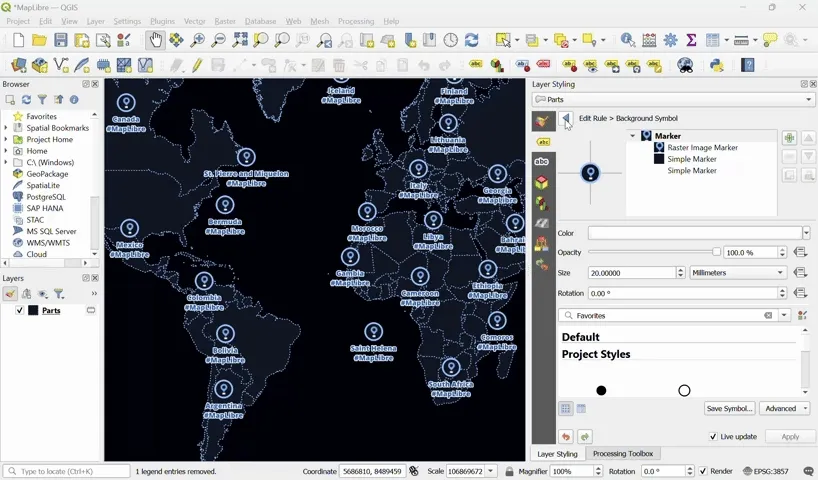Click the Size value input field
818x480 pixels.
pyautogui.click(x=632, y=273)
